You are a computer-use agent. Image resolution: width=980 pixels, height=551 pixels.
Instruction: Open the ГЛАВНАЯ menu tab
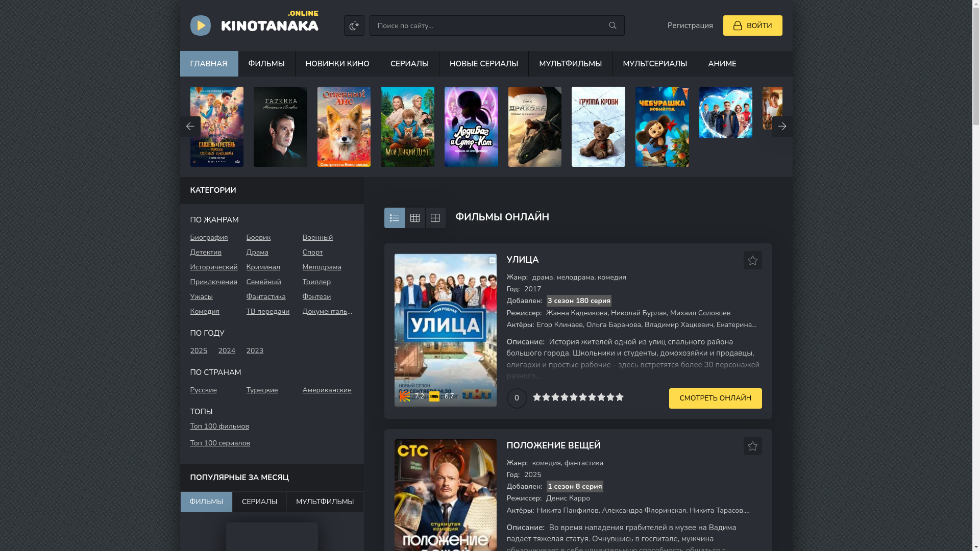point(208,64)
